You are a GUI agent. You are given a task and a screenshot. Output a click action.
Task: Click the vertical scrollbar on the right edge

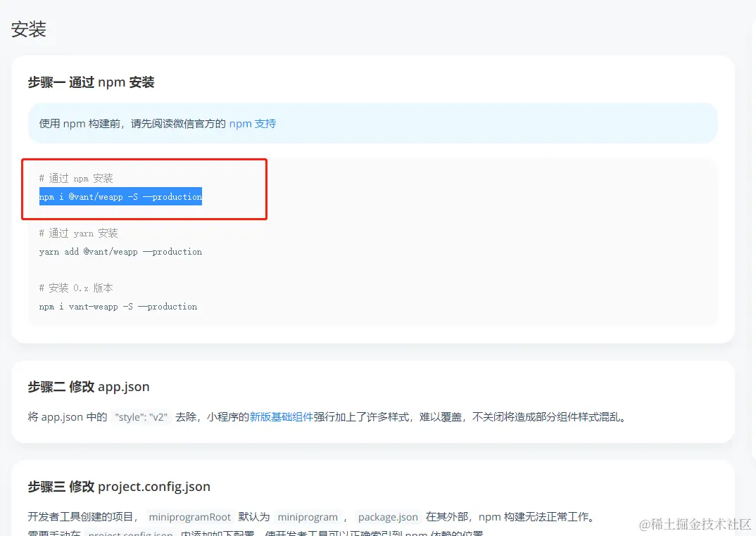(x=752, y=211)
